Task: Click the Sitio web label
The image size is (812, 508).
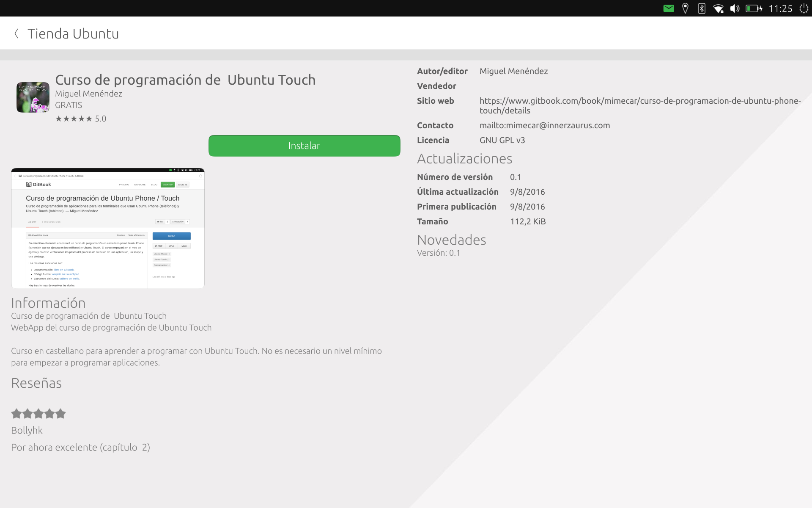Action: (x=435, y=101)
